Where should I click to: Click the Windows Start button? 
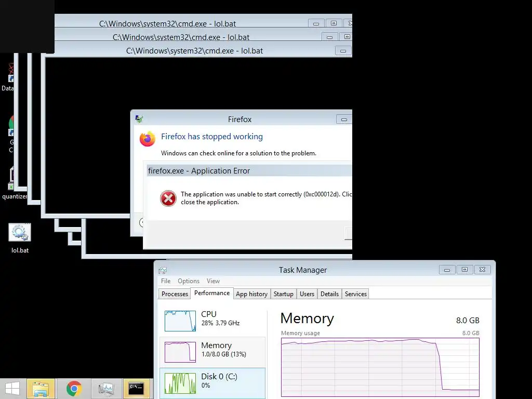[12, 389]
